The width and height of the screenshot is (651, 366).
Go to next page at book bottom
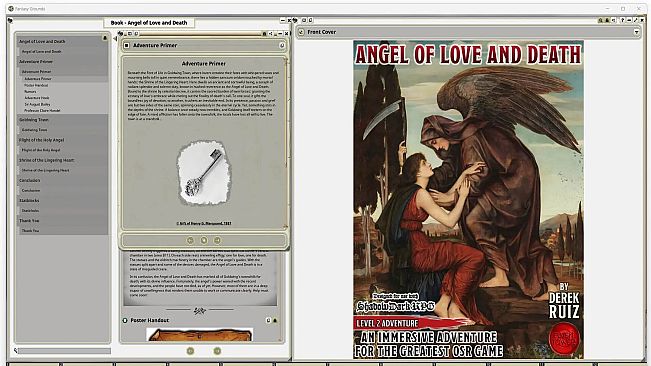217,351
